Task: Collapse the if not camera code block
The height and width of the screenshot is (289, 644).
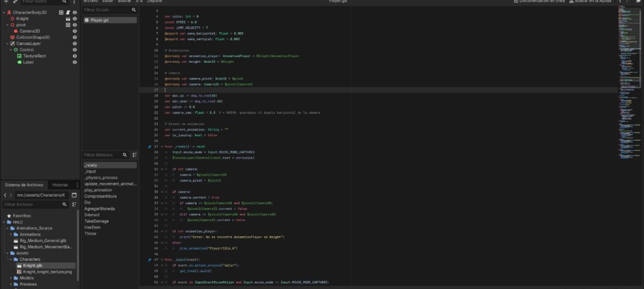Action: coord(162,169)
